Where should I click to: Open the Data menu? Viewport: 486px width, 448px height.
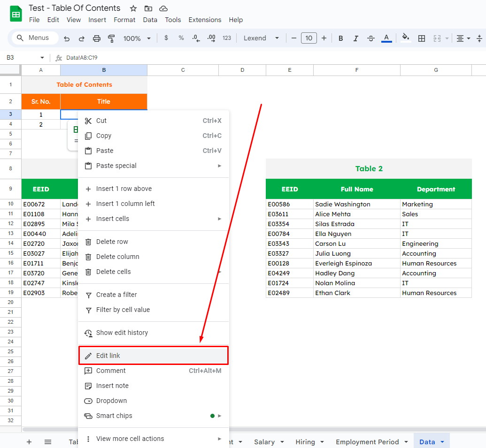tap(150, 20)
